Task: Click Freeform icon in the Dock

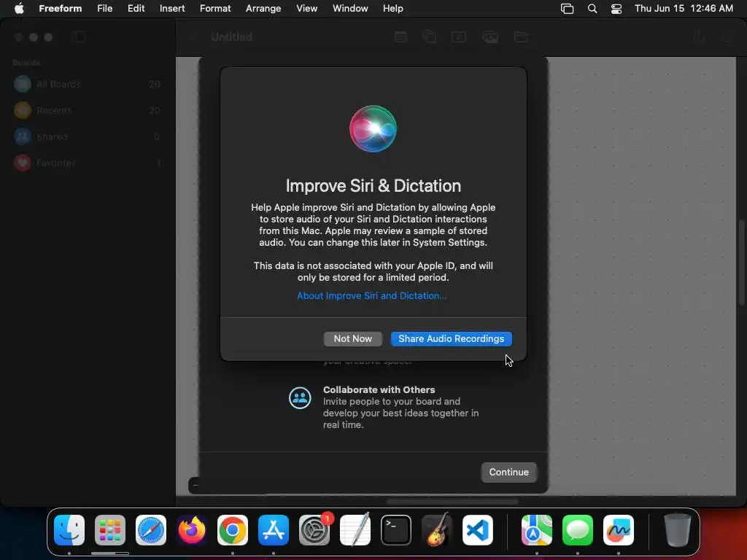Action: (x=619, y=530)
